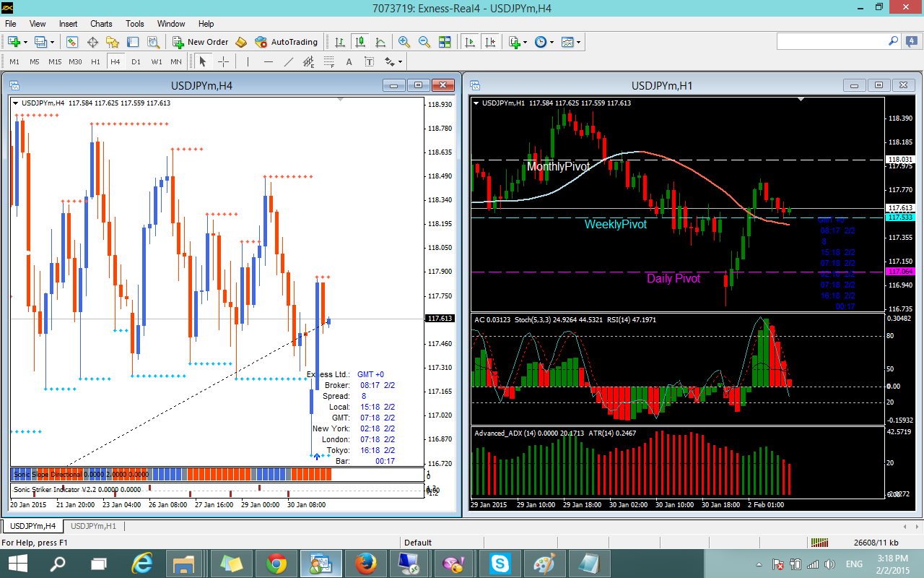This screenshot has width=924, height=578.
Task: Expand the Indicators dropdown arrow
Action: 526,42
